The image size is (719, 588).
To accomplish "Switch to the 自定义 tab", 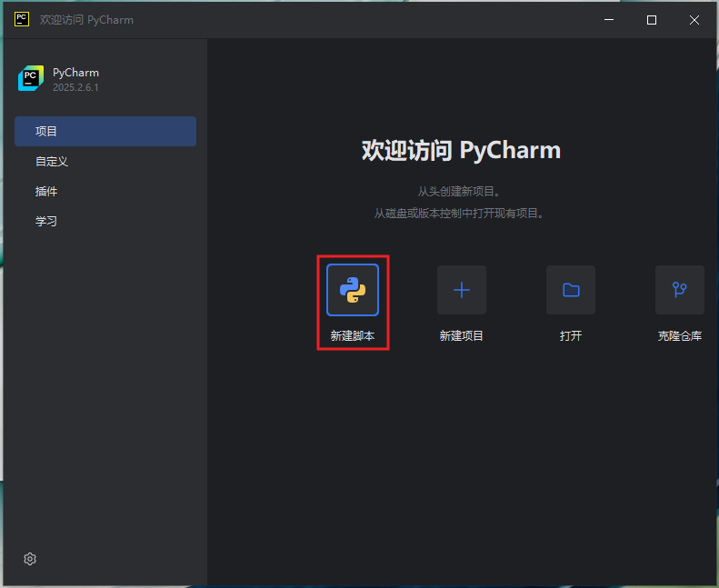I will [x=105, y=162].
